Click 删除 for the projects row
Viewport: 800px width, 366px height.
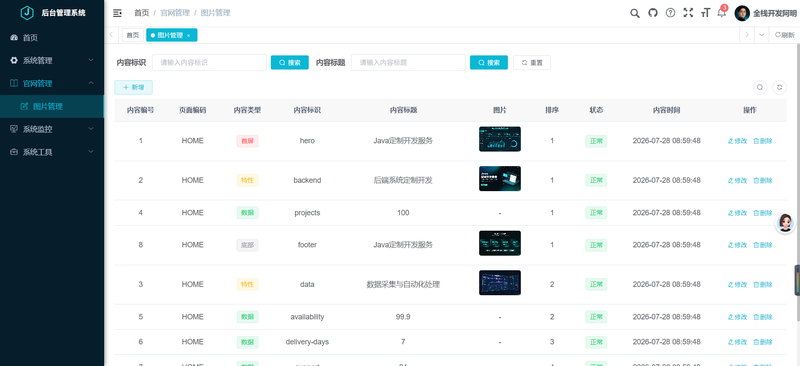[x=763, y=213]
